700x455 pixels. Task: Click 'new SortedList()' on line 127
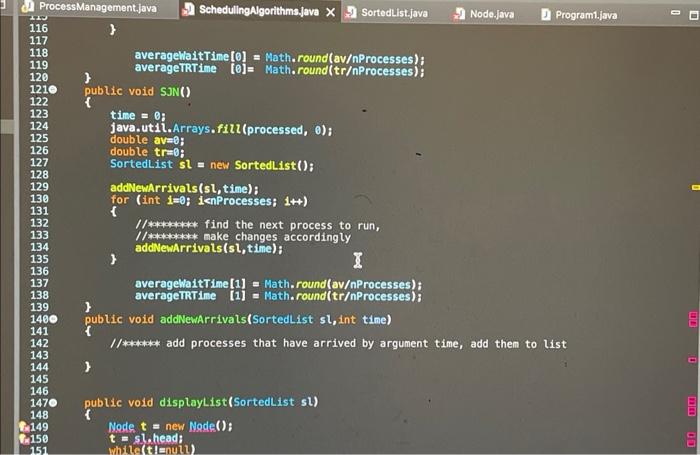pyautogui.click(x=258, y=165)
